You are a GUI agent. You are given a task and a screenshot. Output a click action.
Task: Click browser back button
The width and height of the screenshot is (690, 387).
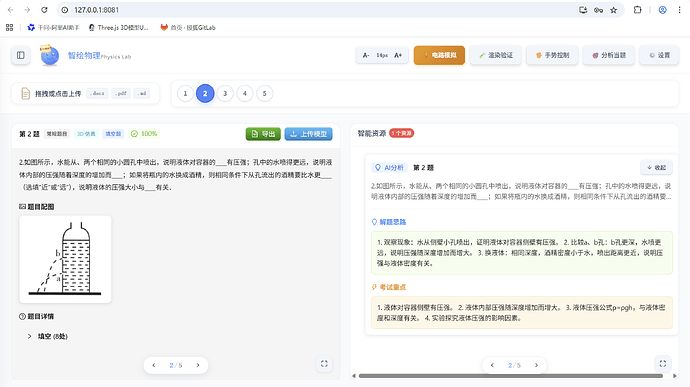coord(10,10)
